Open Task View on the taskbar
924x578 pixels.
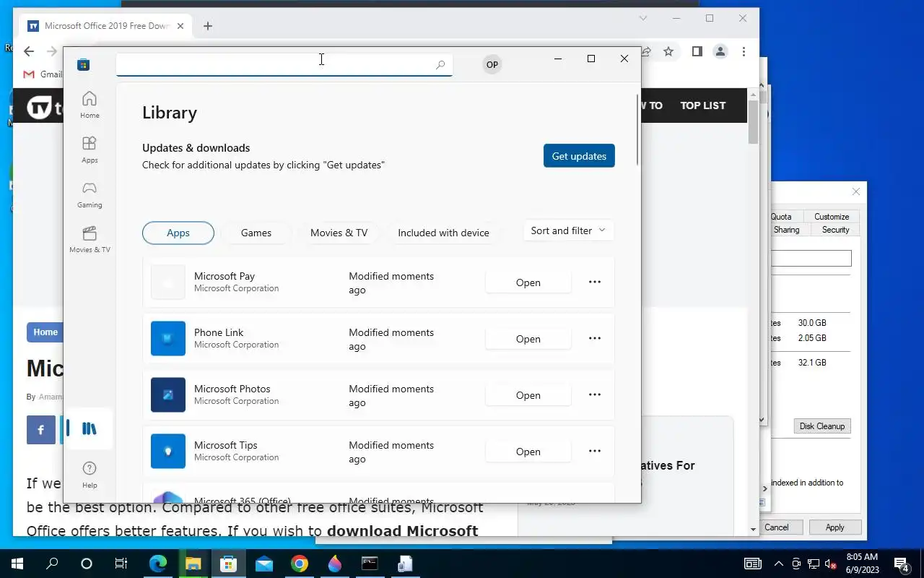(x=121, y=564)
